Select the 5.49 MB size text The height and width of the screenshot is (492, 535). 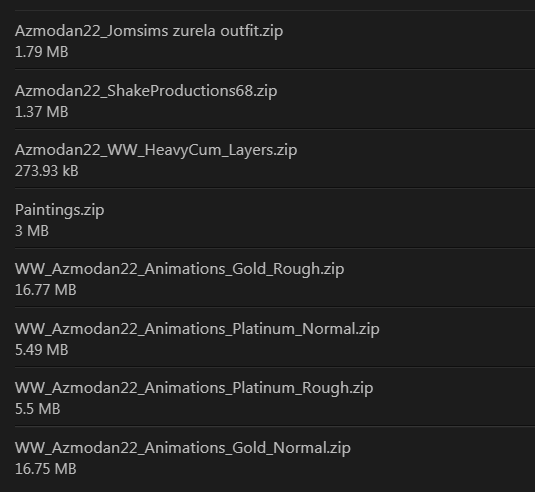point(42,350)
